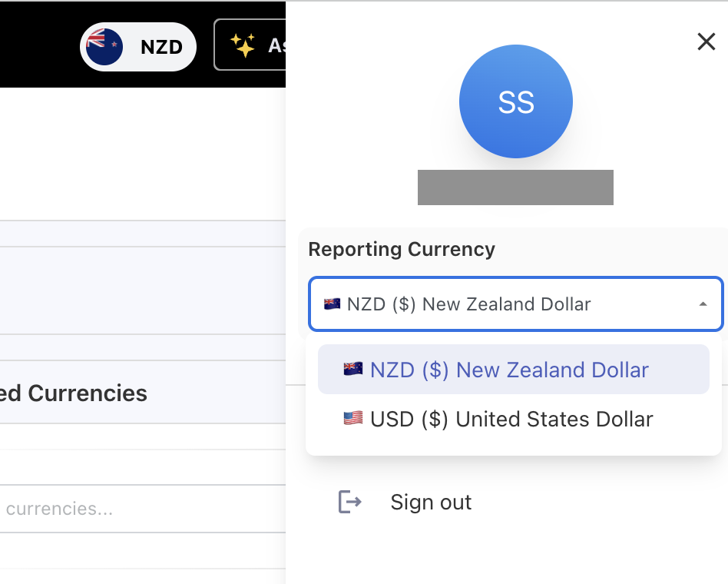Click the sparkle icon on the assistant button
728x584 pixels.
[x=243, y=46]
